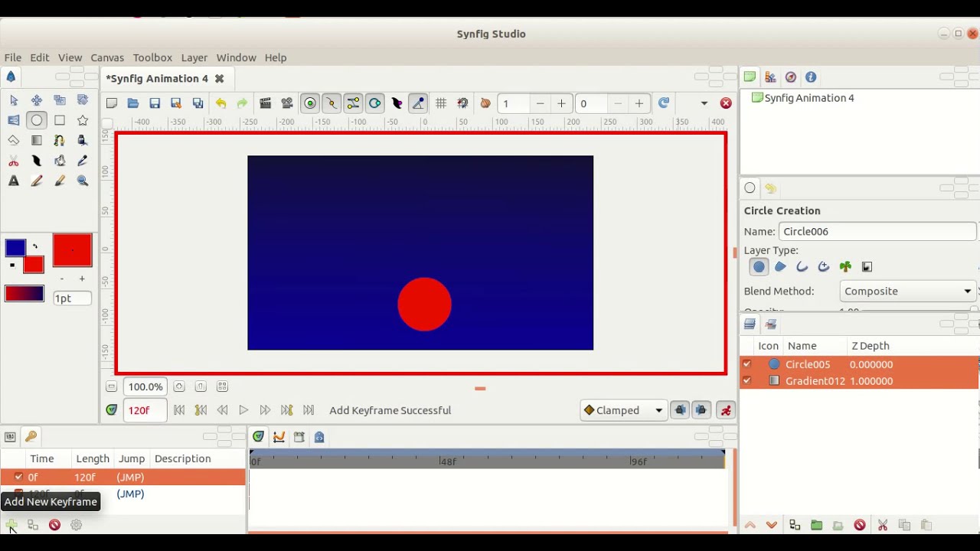Open the Toolbox menu
Image resolution: width=980 pixels, height=551 pixels.
pos(152,57)
